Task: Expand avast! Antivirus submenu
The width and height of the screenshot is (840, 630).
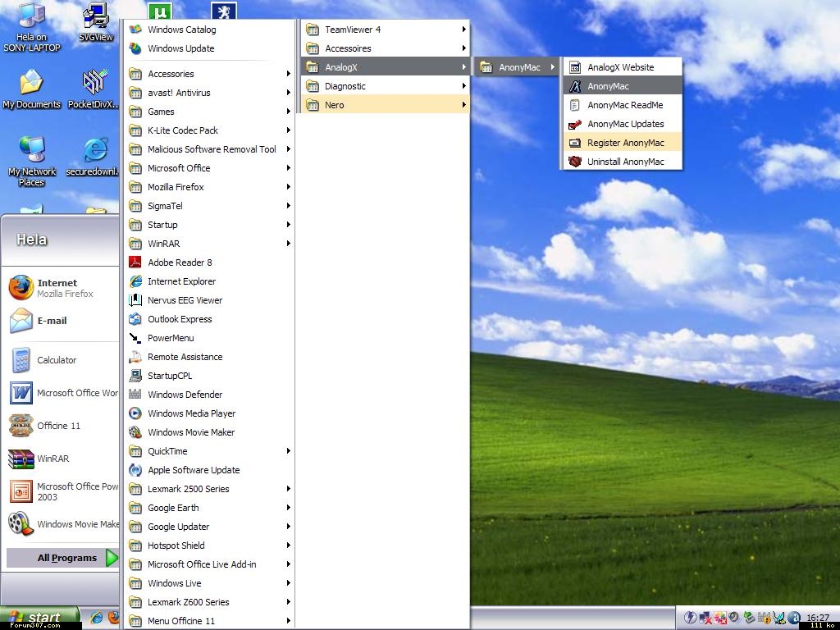Action: click(x=210, y=93)
